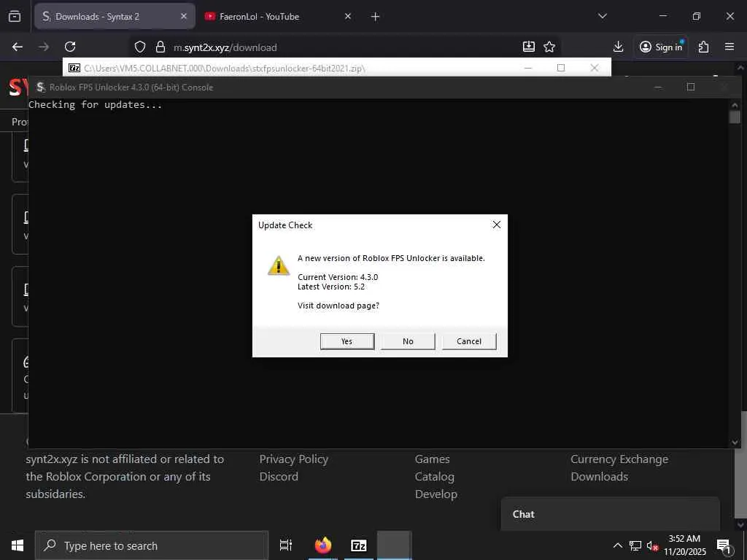Close the Downloads - Syntax 2 tab

pos(183,16)
